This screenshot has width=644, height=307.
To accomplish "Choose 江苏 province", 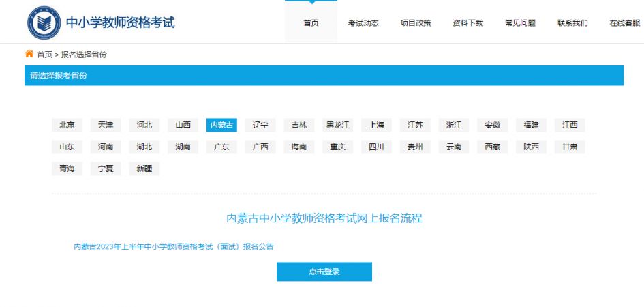I will (415, 125).
